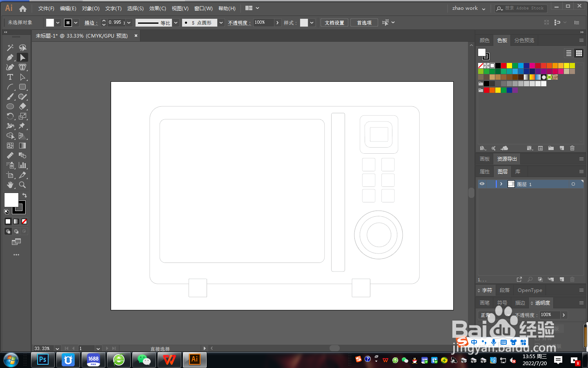Viewport: 588px width, 368px height.
Task: Switch to the 颜色 panel tab
Action: [x=485, y=40]
